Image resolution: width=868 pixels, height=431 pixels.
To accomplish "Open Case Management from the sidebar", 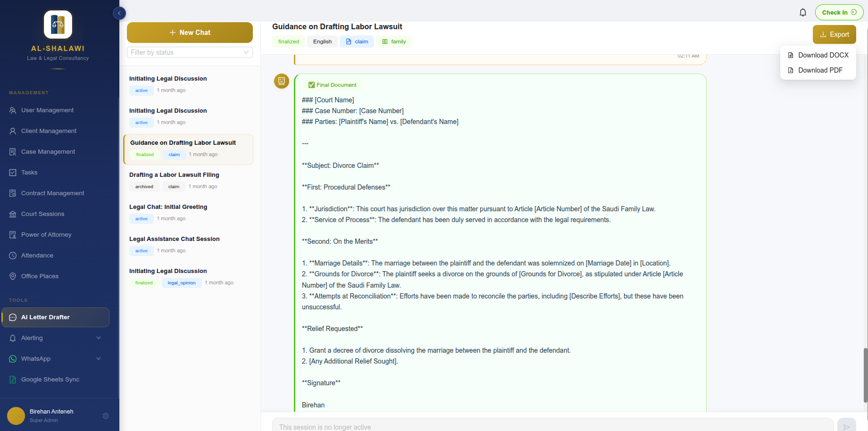I will coord(48,151).
